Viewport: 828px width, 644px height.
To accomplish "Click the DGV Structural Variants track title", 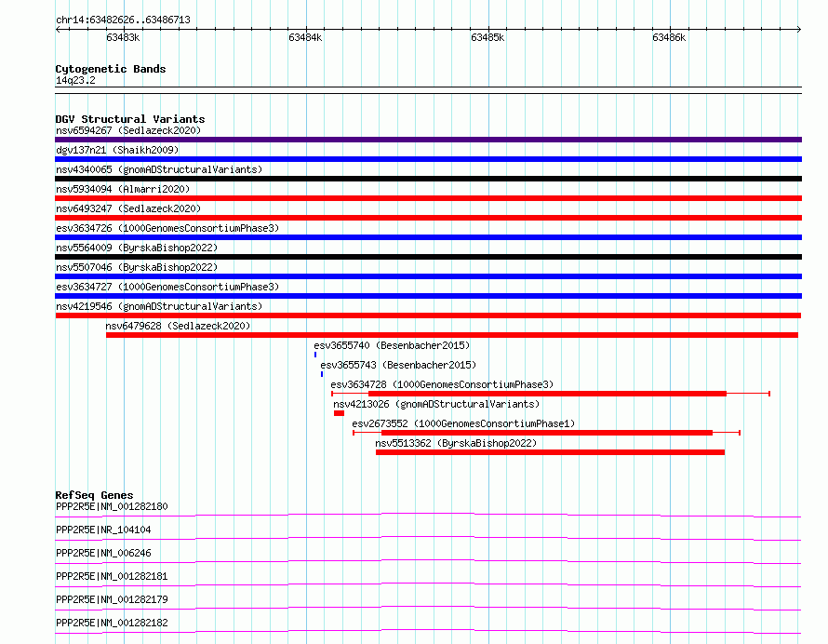I will (x=130, y=119).
